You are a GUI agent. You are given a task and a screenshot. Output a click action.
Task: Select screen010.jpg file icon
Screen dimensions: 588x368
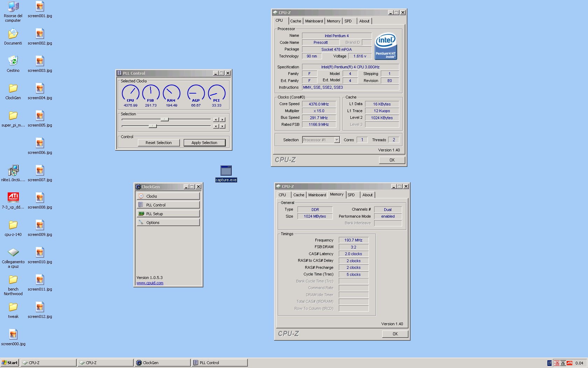tap(40, 252)
